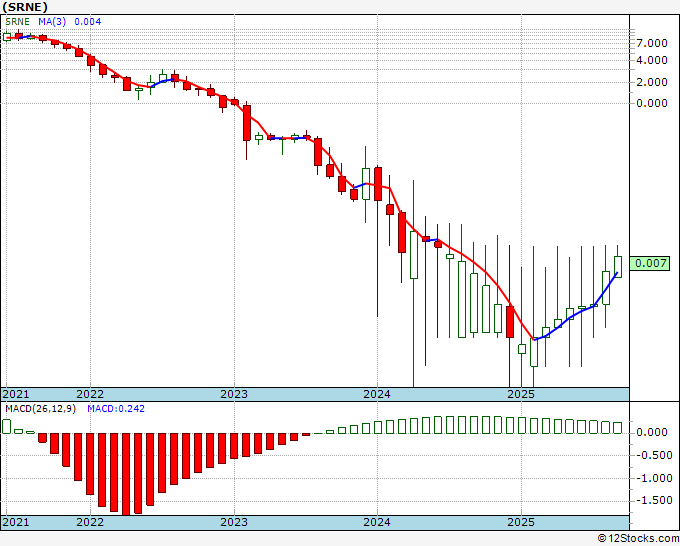The width and height of the screenshot is (680, 546).
Task: Click the 2024 label on price timeline
Action: [x=377, y=394]
